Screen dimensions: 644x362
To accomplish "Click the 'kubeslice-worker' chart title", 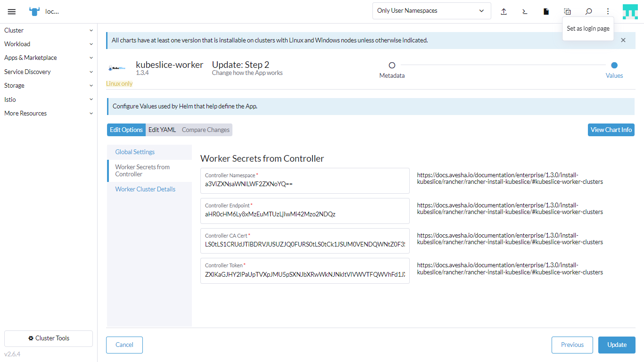I will point(170,65).
